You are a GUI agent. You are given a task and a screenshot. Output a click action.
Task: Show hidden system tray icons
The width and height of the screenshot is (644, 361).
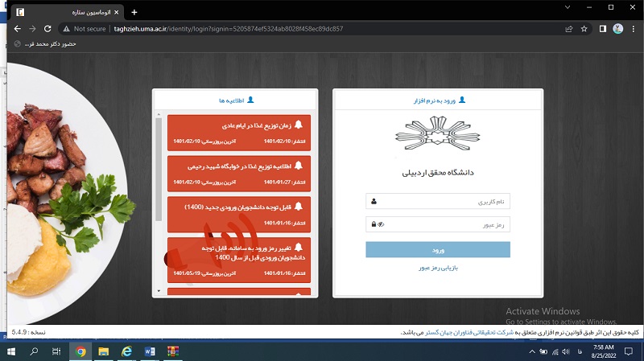[532, 351]
